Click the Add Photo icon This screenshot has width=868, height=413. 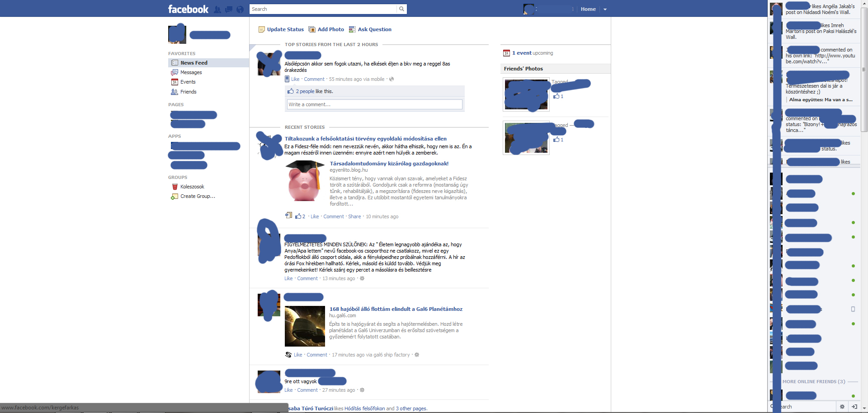click(312, 29)
